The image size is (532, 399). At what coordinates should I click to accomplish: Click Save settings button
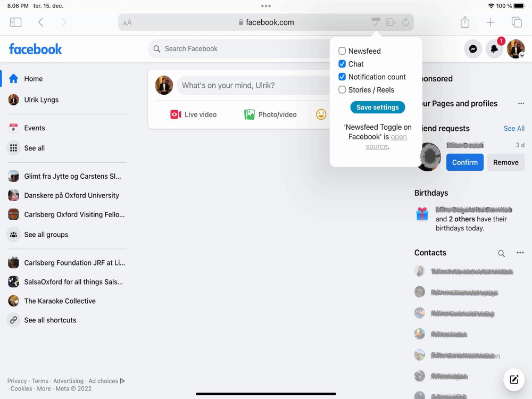click(x=378, y=107)
